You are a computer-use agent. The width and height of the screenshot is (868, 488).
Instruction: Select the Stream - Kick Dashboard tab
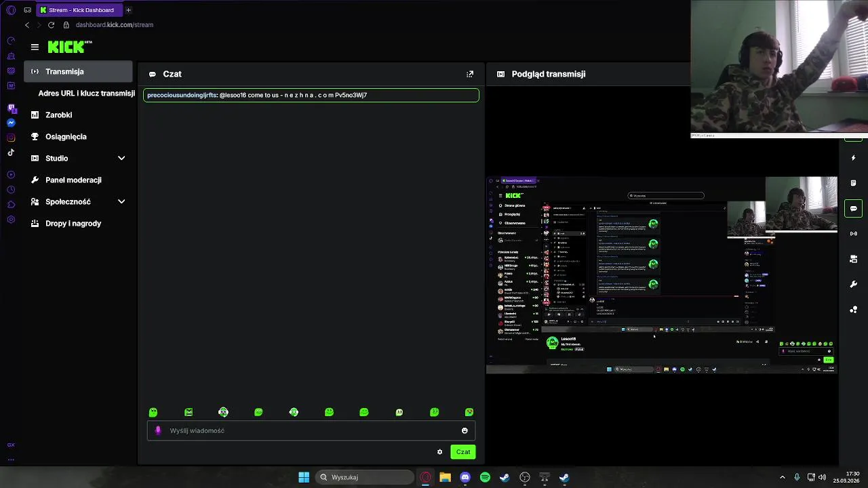pos(79,10)
